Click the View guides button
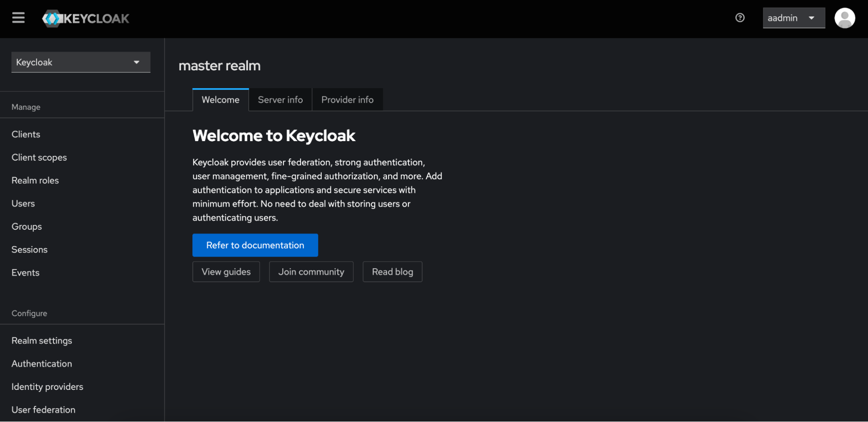Image resolution: width=868 pixels, height=422 pixels. point(226,272)
